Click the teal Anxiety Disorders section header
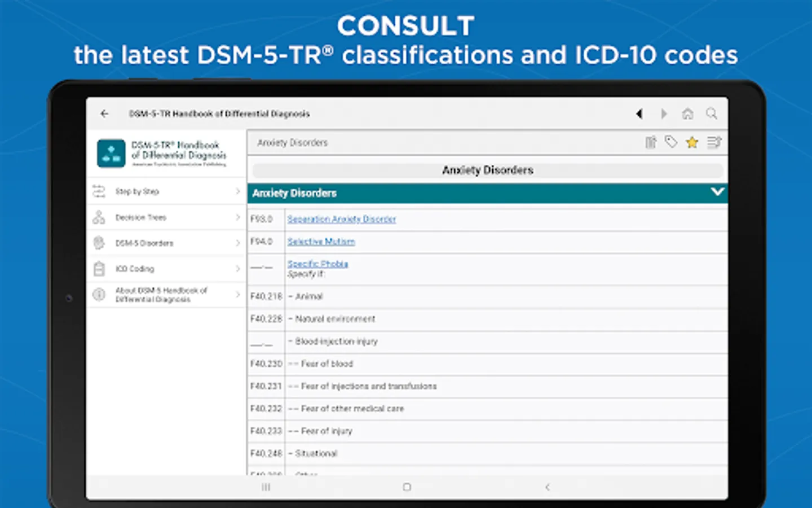812x508 pixels. click(x=487, y=193)
